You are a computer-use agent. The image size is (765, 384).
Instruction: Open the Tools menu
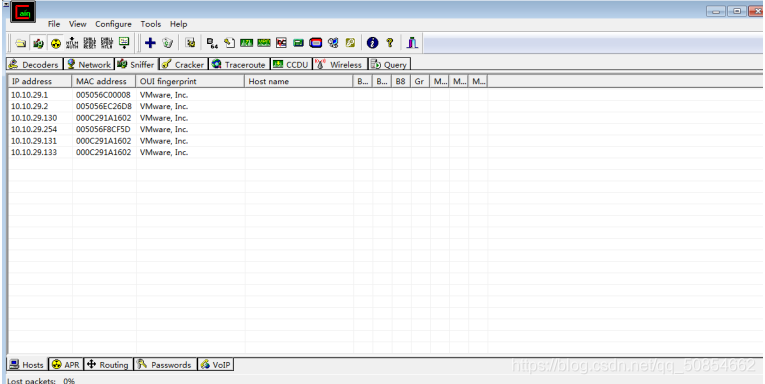(151, 24)
